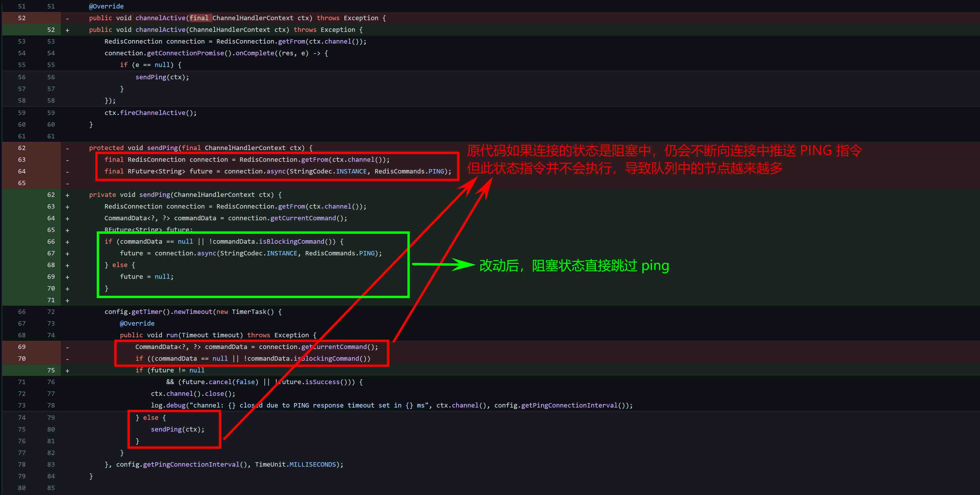Click 'config.getTimer().newTimeout(new TimerTask() {' line

coord(193,312)
